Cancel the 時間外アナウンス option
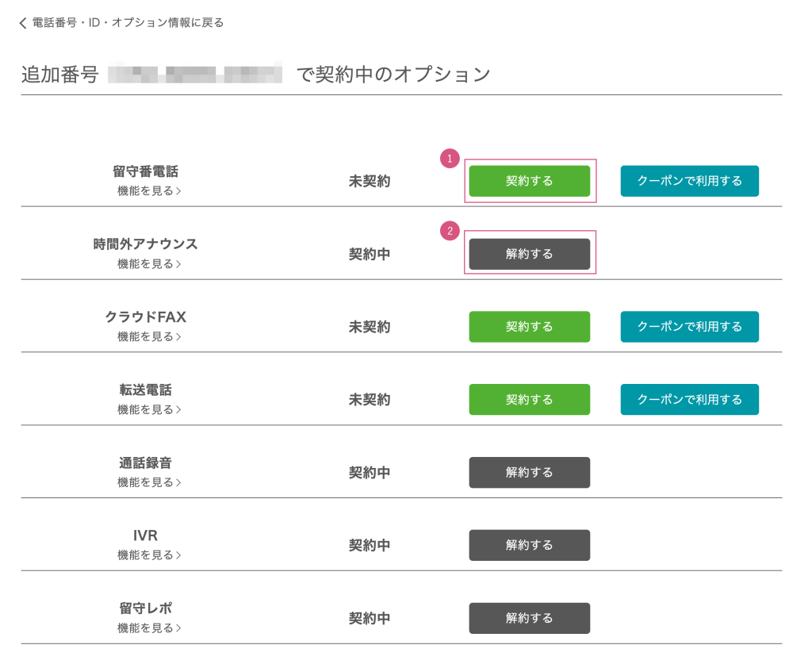Image resolution: width=812 pixels, height=664 pixels. tap(529, 254)
